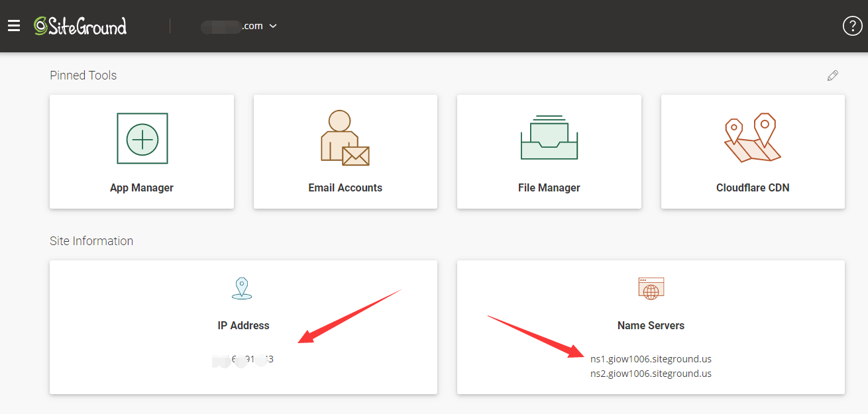Open the help question mark icon

[x=851, y=26]
